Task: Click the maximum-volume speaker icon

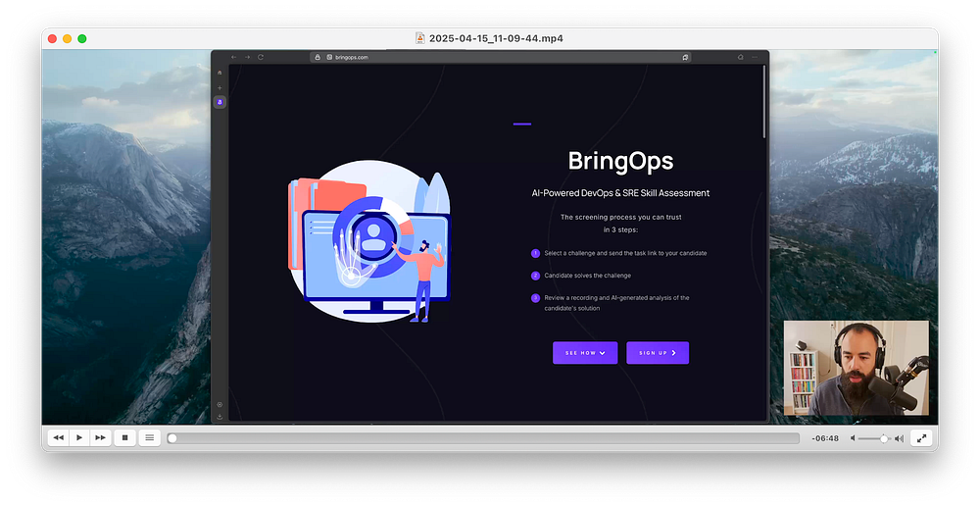Action: coord(899,438)
